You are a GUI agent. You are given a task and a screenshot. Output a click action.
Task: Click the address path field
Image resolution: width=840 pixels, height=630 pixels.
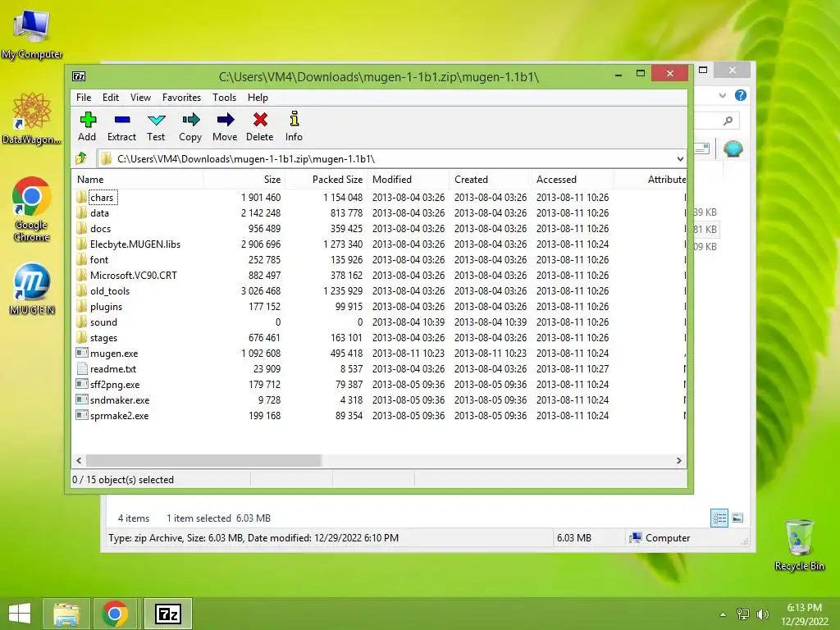(391, 158)
